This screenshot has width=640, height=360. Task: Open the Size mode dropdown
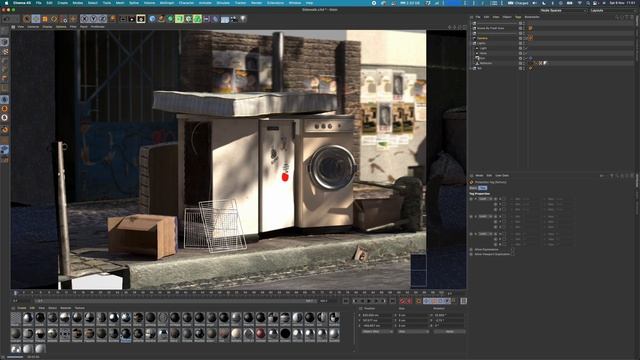click(x=413, y=331)
